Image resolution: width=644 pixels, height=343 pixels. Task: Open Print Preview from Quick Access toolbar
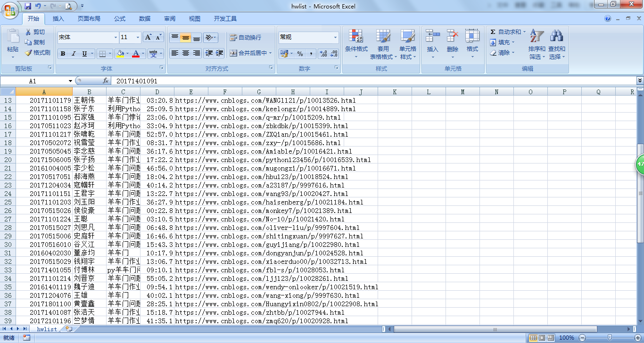pyautogui.click(x=68, y=6)
